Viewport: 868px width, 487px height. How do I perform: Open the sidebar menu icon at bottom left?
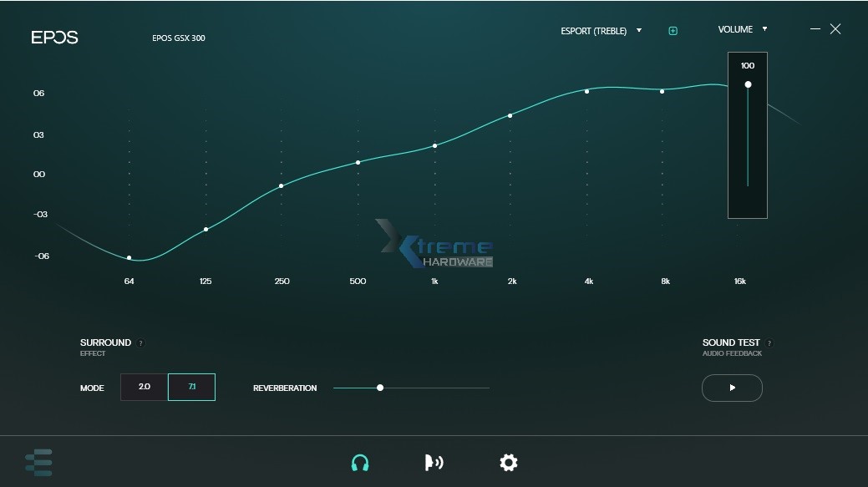38,462
